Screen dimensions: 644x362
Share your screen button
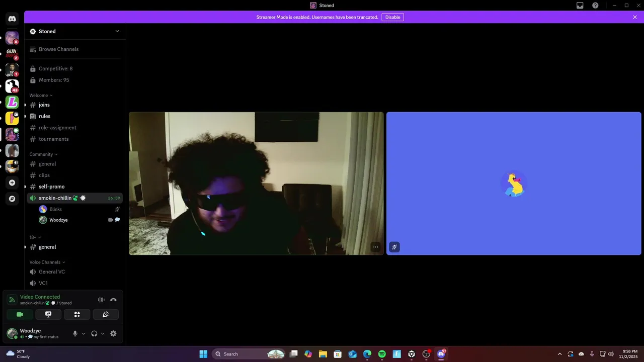(x=48, y=314)
